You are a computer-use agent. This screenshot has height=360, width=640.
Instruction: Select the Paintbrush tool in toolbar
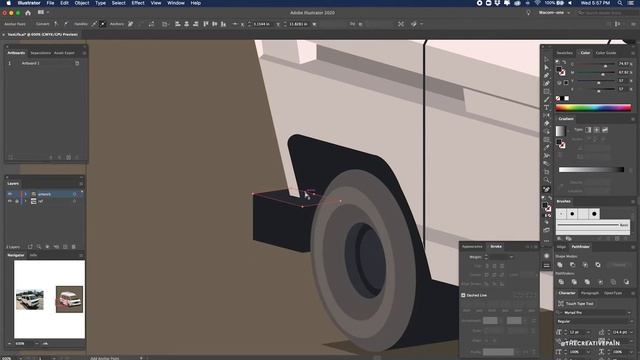(547, 100)
